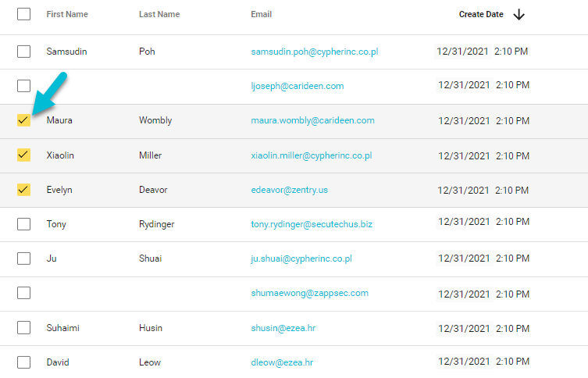Click the maura.wombly@carideen.com email link
Viewport: 588px width, 378px height.
[x=312, y=121]
